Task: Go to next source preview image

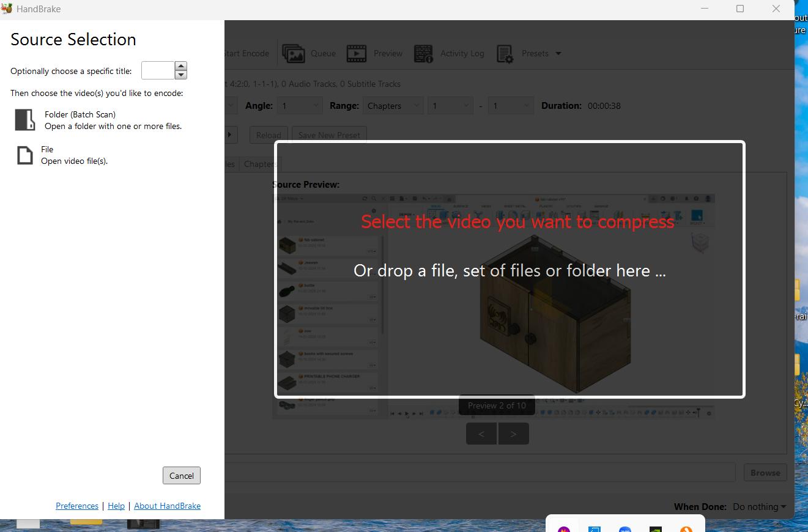Action: (x=513, y=434)
